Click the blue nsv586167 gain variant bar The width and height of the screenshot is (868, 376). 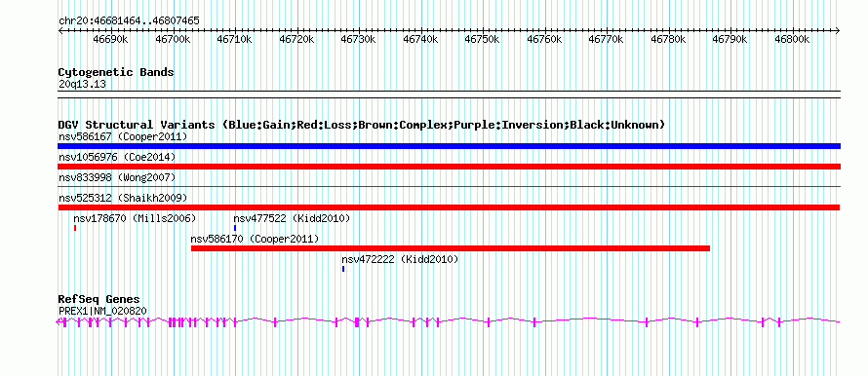click(449, 146)
